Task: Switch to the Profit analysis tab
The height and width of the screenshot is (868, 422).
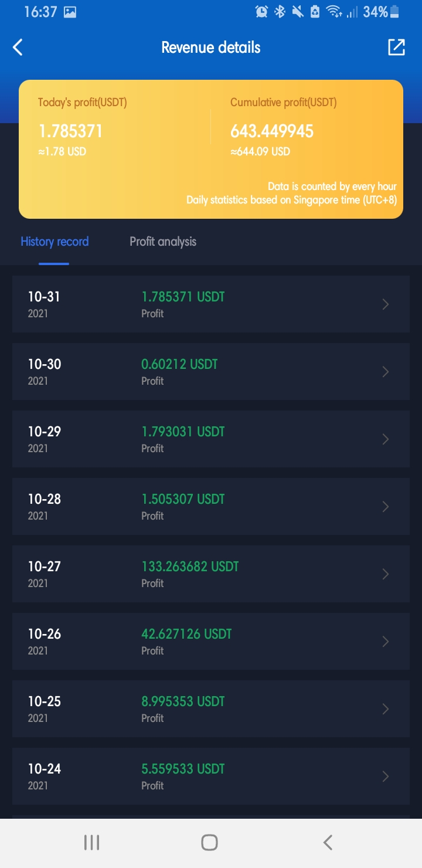Action: [163, 242]
